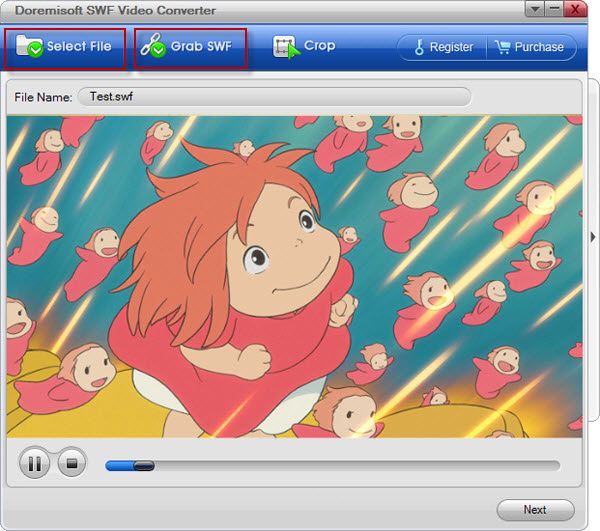Click the SWF video preview area
600x531 pixels.
point(294,277)
